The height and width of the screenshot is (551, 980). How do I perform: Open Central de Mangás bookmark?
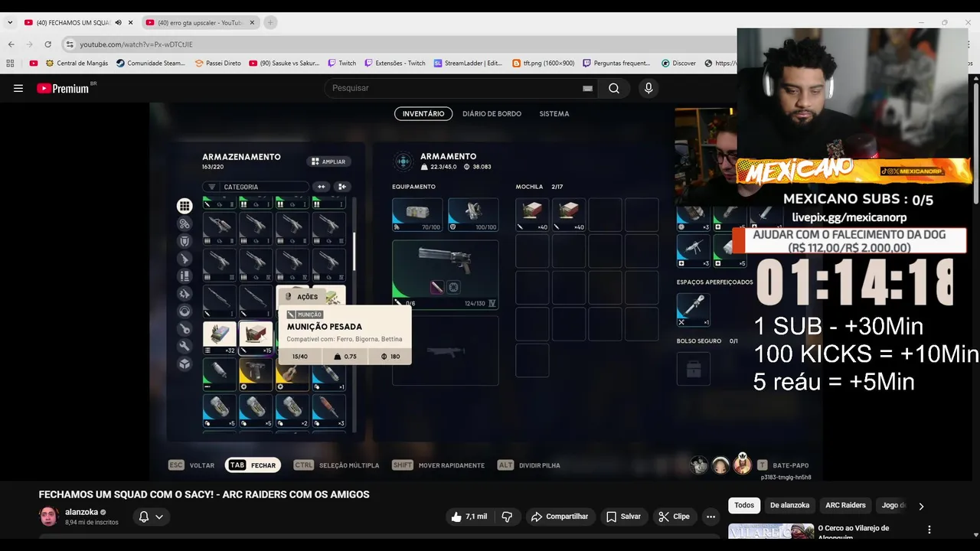tap(77, 64)
